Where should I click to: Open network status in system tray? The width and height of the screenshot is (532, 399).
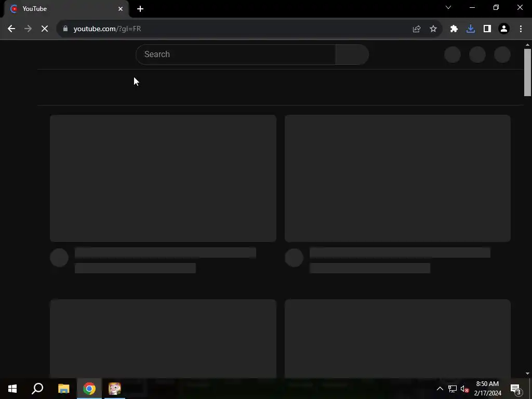pos(453,389)
